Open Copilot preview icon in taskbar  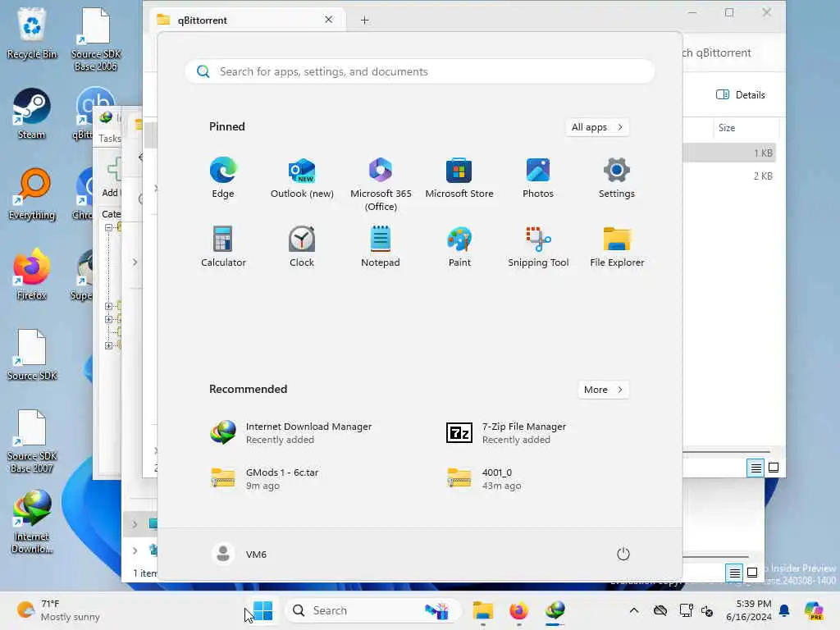tap(813, 610)
